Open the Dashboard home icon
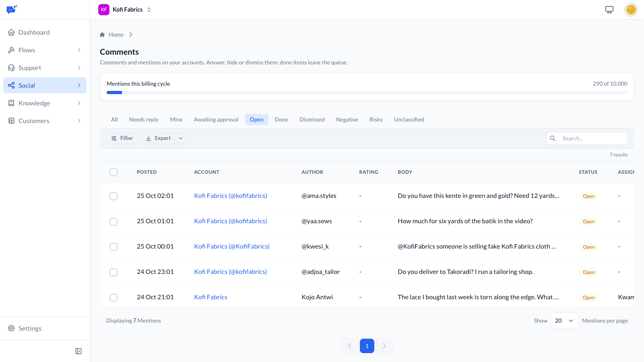Screen dimensions: 644x362 coord(11,32)
